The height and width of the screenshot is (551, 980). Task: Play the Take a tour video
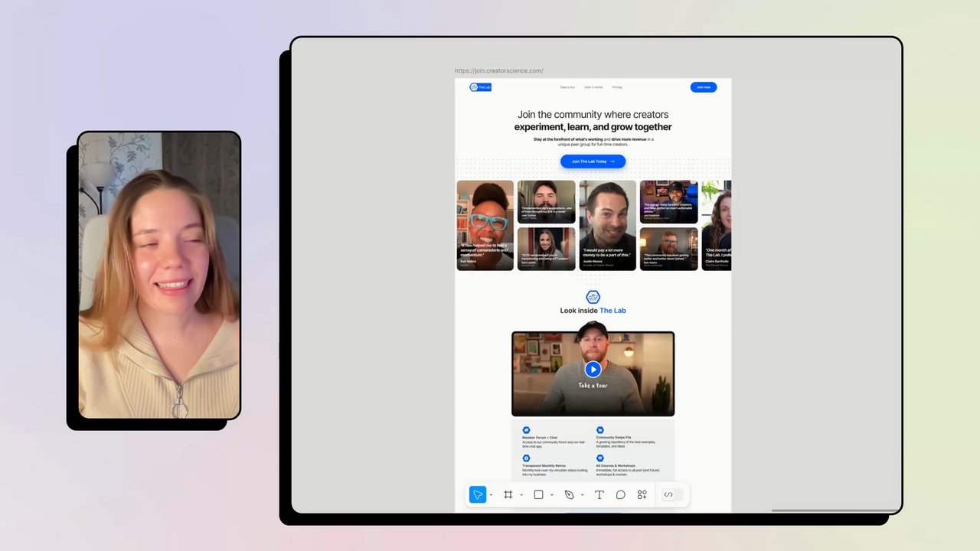click(x=593, y=370)
